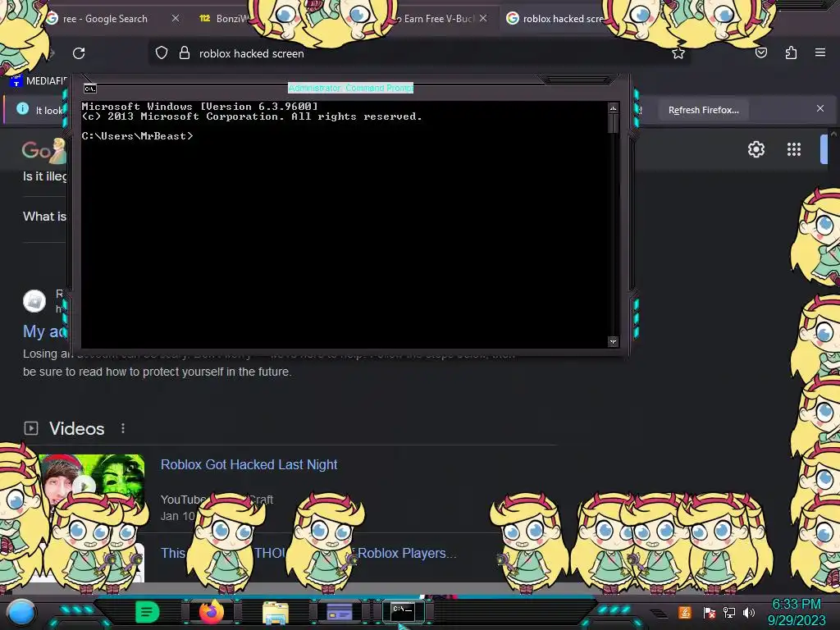Open the Roblox Got Hacked video thumbnail

click(91, 479)
